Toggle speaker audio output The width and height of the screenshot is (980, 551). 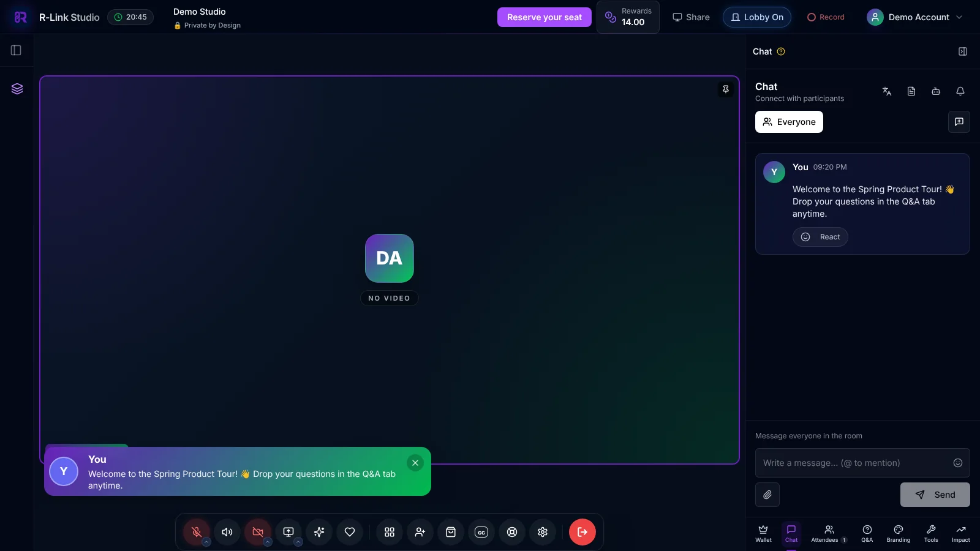pos(227,532)
